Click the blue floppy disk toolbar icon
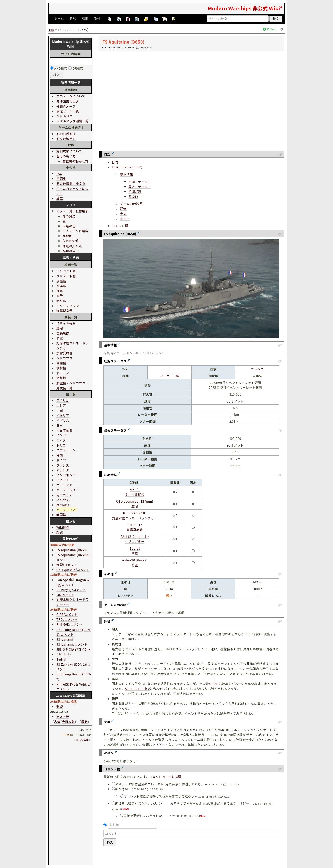This screenshot has height=868, width=333. [137, 19]
